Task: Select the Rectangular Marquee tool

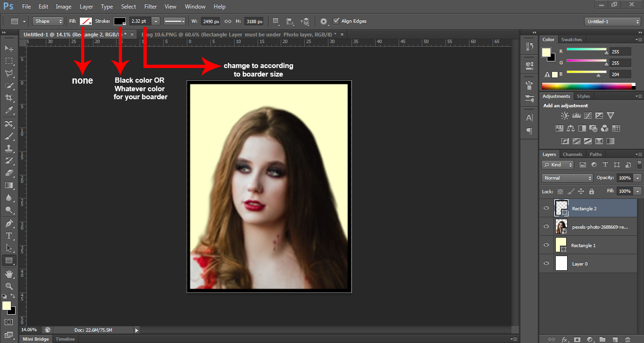Action: point(8,61)
